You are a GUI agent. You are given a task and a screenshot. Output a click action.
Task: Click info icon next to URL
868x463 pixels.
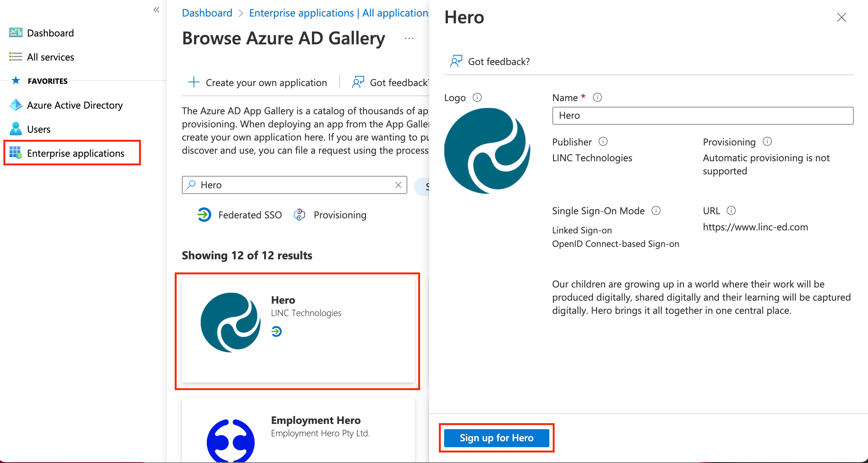(731, 210)
